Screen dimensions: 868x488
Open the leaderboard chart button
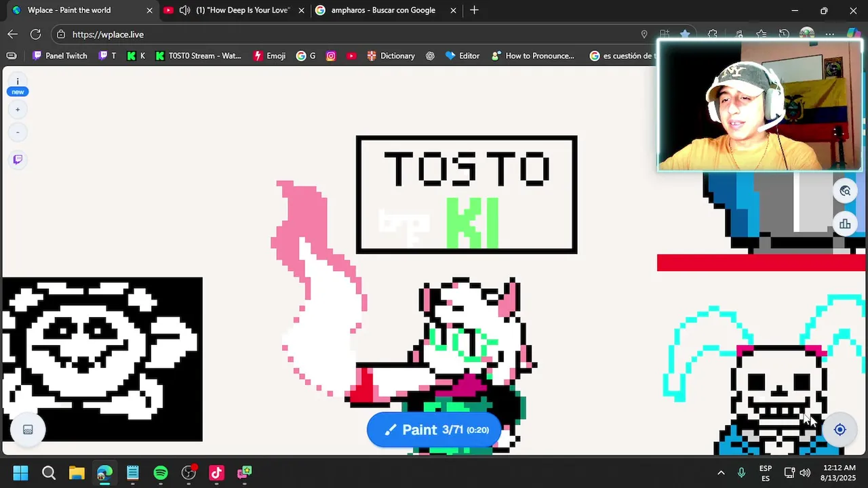[845, 224]
